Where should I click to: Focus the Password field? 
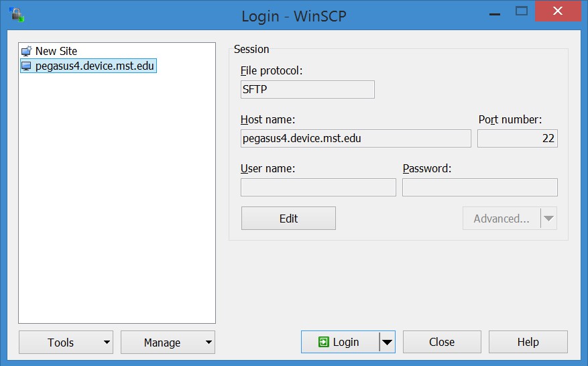coord(479,188)
